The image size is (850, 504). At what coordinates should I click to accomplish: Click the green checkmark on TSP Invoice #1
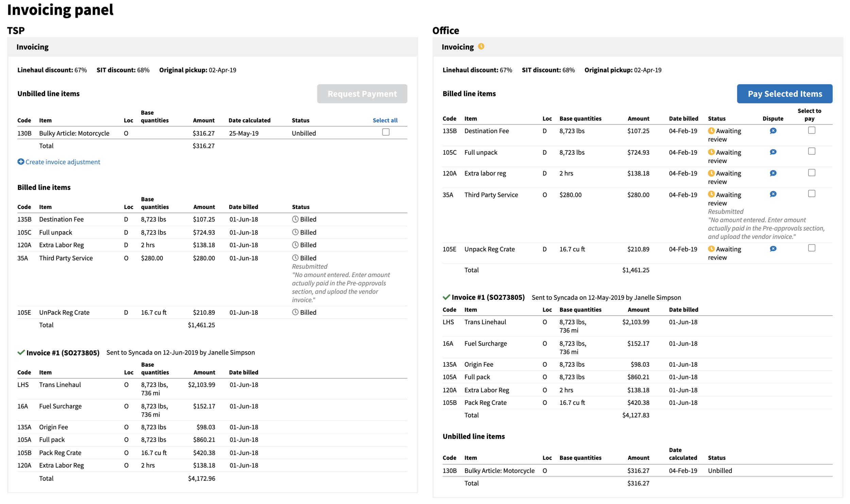pyautogui.click(x=21, y=353)
